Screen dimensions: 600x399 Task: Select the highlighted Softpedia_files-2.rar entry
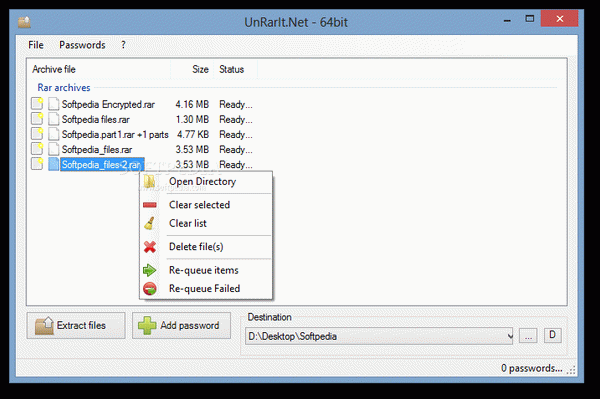102,164
